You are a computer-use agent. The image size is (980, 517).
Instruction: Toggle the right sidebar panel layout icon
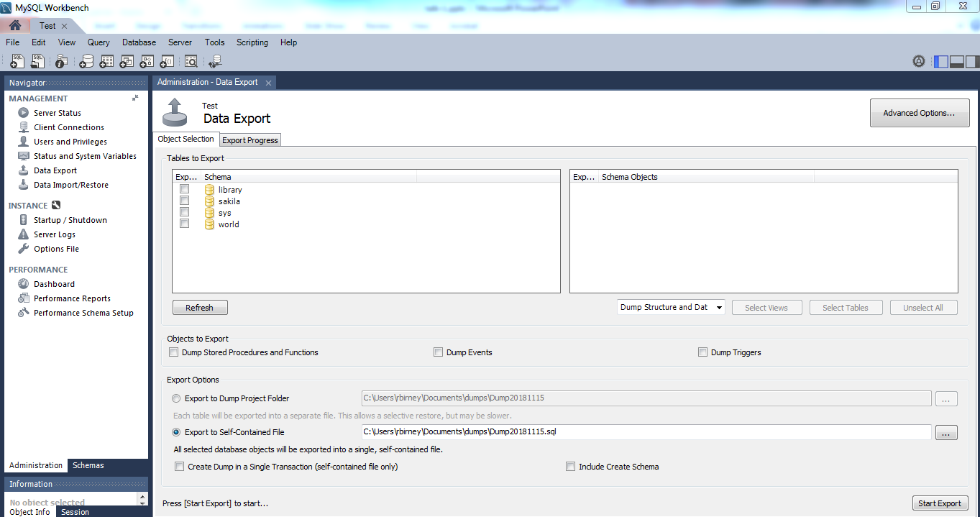pos(971,61)
